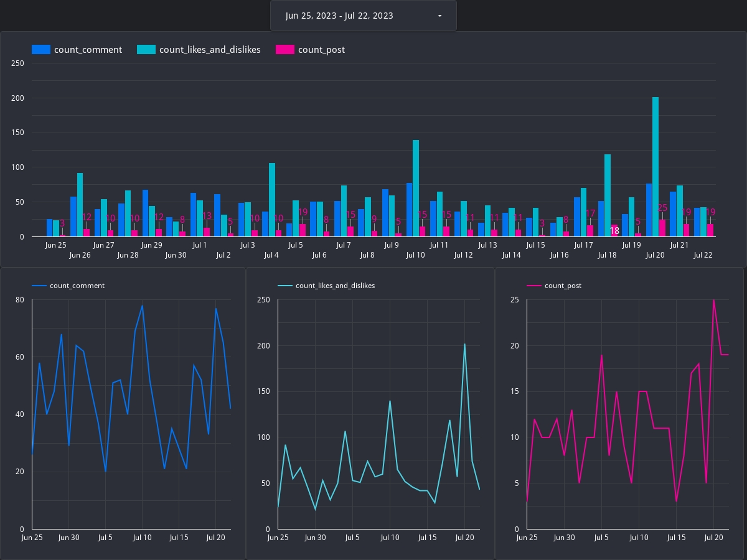Click the Jun 26 likes and dislikes bar
Viewport: 747px width, 560px height.
[x=80, y=205]
